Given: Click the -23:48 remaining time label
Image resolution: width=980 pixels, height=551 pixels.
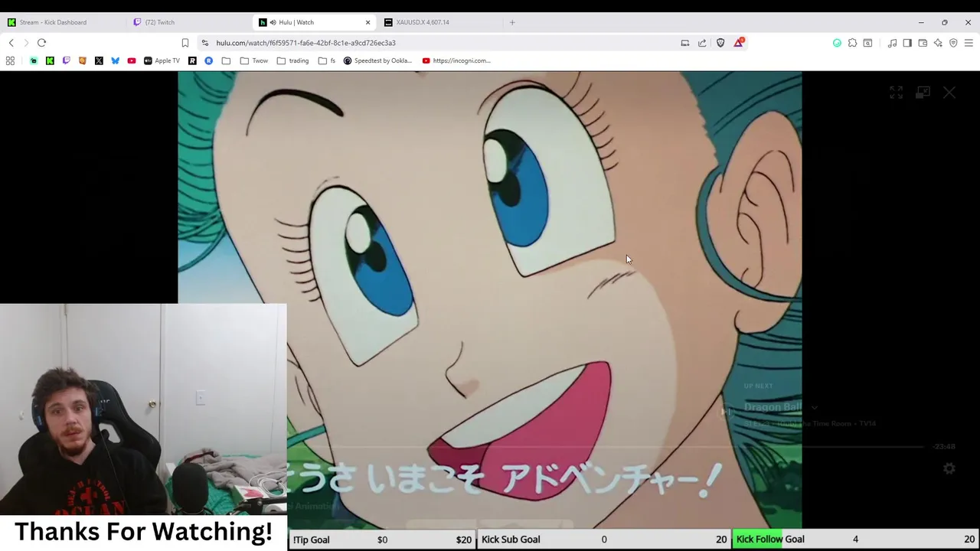Looking at the screenshot, I should pos(945,446).
